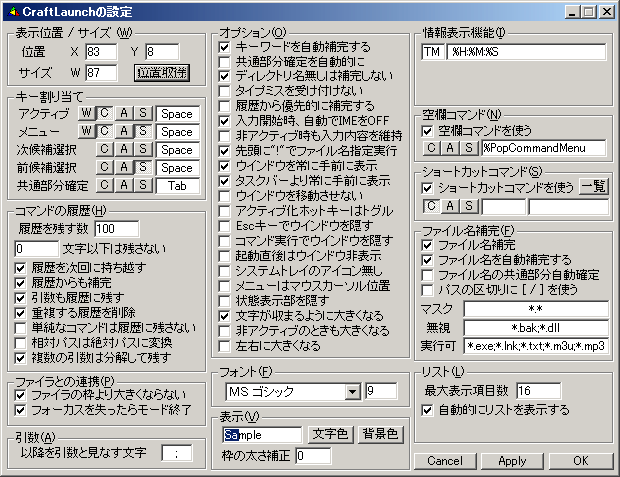This screenshot has height=477, width=620.
Task: Toggle ウインドウを常に手前に表示 checkbox
Action: [224, 166]
